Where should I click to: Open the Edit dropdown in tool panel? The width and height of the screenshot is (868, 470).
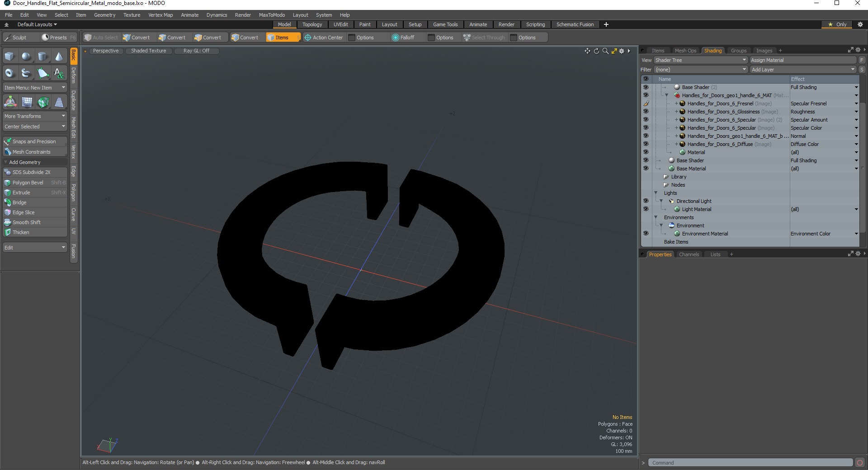(x=35, y=248)
